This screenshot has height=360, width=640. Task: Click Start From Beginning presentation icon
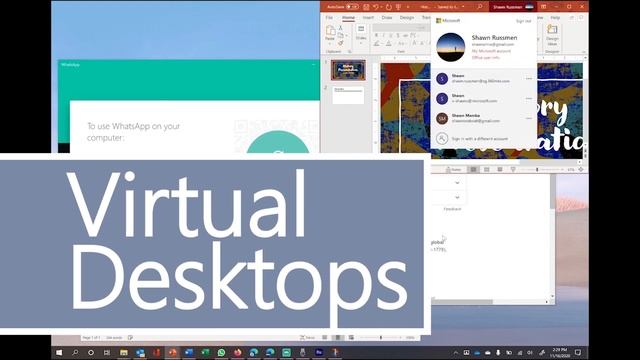click(x=399, y=7)
